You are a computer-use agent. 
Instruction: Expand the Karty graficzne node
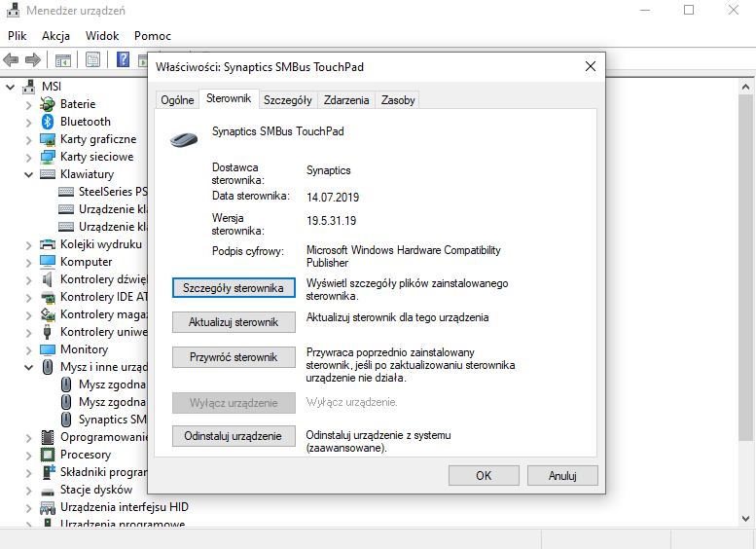tap(28, 140)
